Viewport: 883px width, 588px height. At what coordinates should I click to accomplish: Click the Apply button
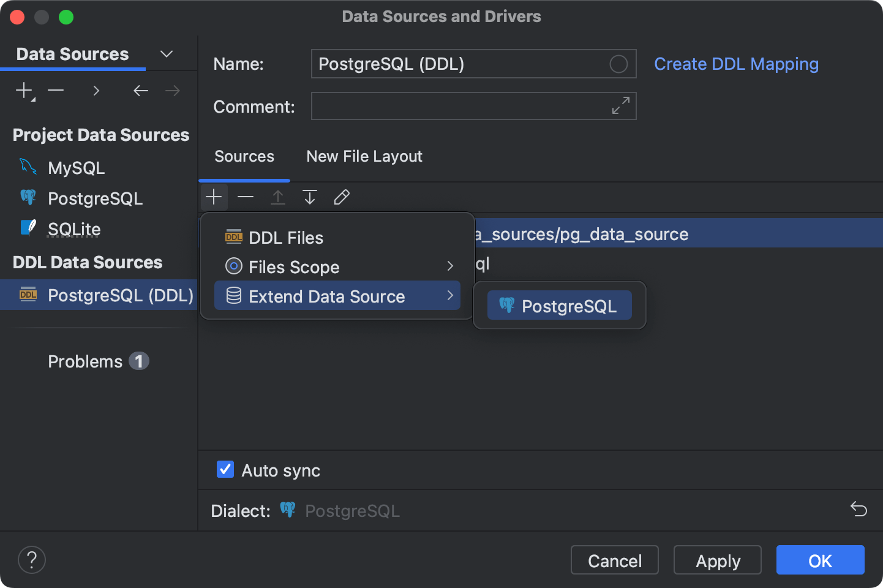coord(717,560)
